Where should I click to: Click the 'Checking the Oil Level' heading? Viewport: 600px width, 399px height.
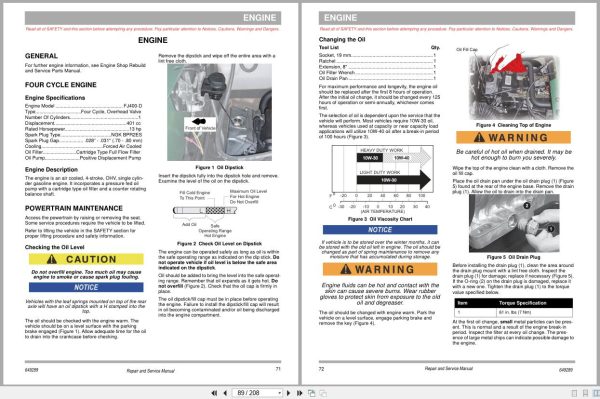[x=55, y=247]
